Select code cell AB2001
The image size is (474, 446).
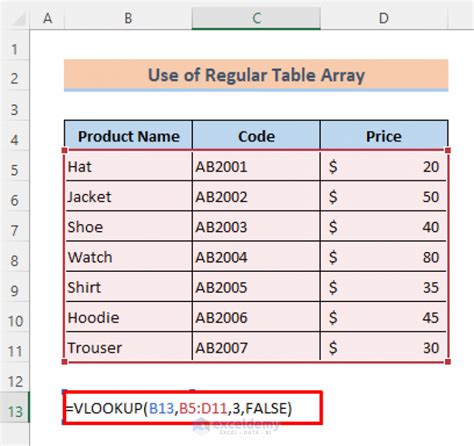click(256, 166)
